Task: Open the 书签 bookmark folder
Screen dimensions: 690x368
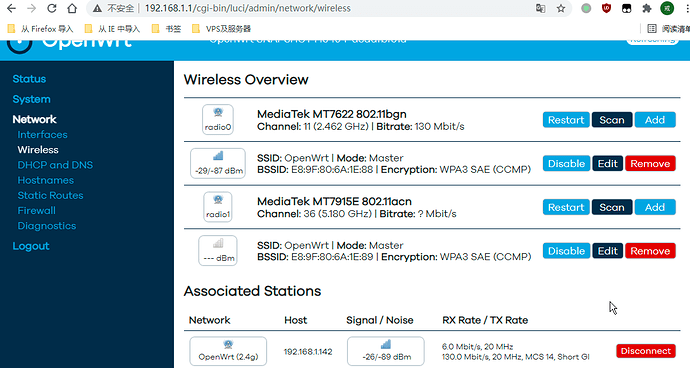Action: [166, 29]
